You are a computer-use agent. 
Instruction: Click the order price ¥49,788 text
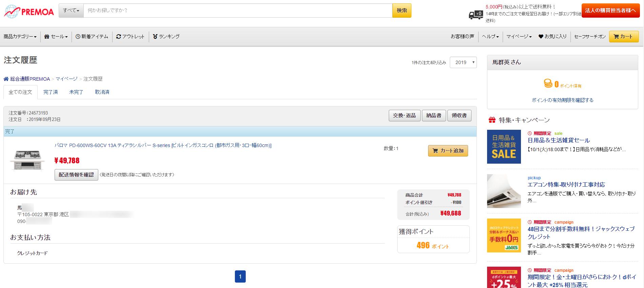click(x=67, y=161)
